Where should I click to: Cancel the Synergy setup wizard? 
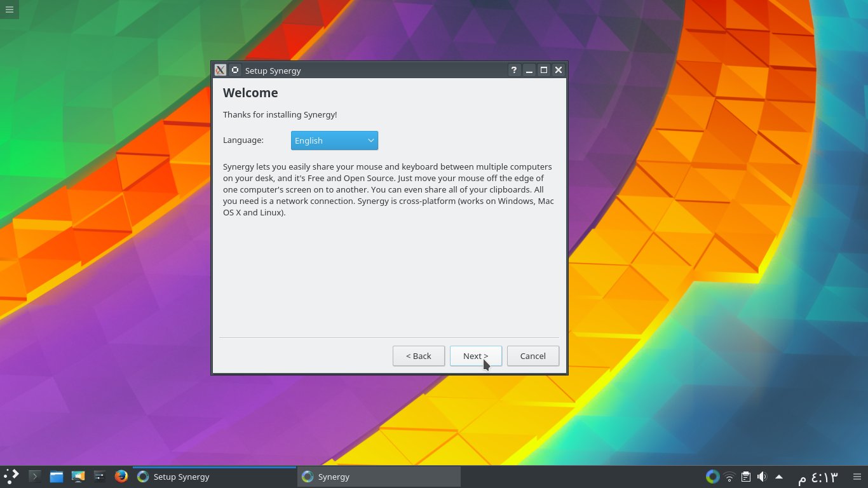[x=533, y=356]
